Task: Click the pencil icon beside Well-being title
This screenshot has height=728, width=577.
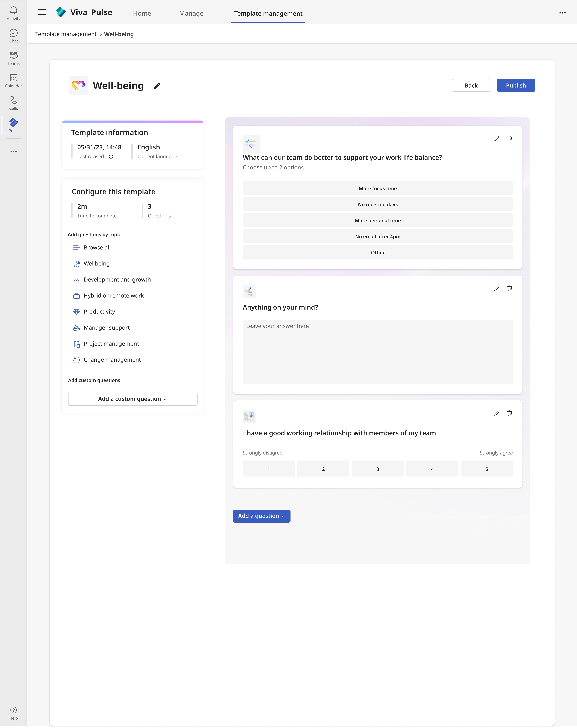Action: pyautogui.click(x=156, y=86)
